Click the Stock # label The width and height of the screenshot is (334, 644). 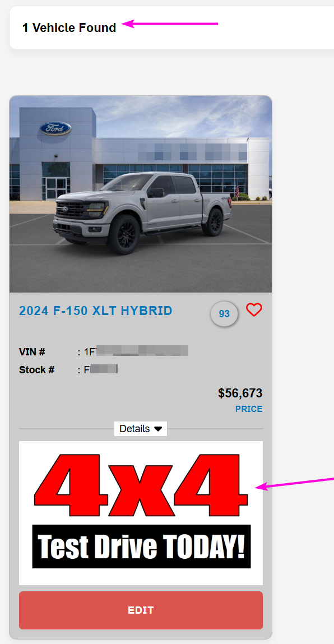[36, 370]
